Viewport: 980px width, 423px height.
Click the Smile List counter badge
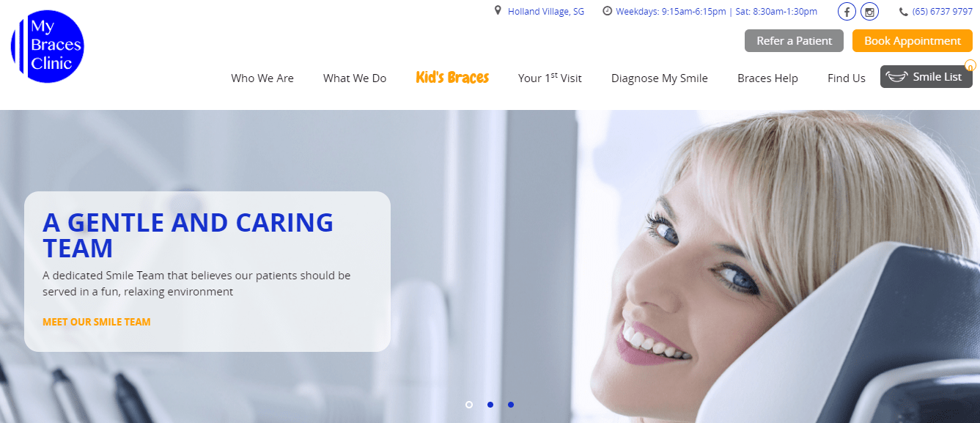970,65
